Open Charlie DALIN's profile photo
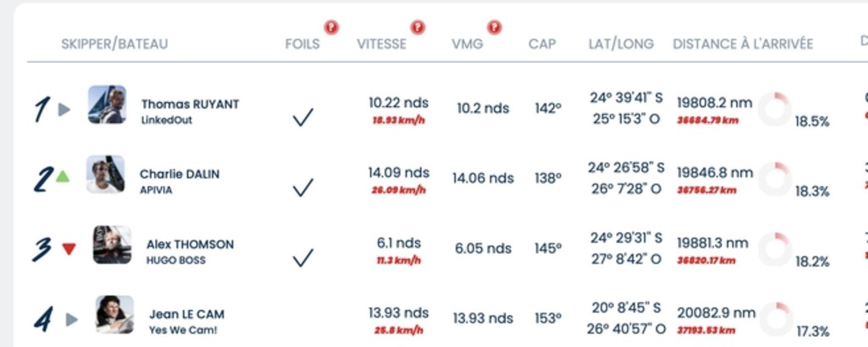The width and height of the screenshot is (868, 347). click(x=105, y=175)
